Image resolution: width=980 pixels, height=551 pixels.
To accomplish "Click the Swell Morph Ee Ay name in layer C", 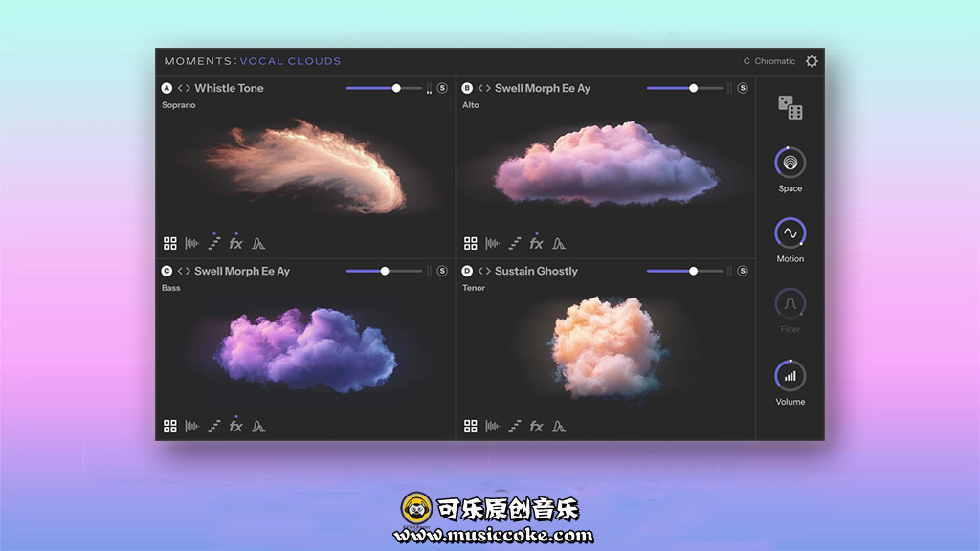I will (x=242, y=271).
